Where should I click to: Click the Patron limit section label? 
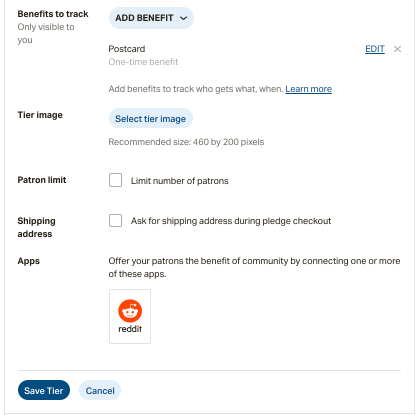pos(42,180)
